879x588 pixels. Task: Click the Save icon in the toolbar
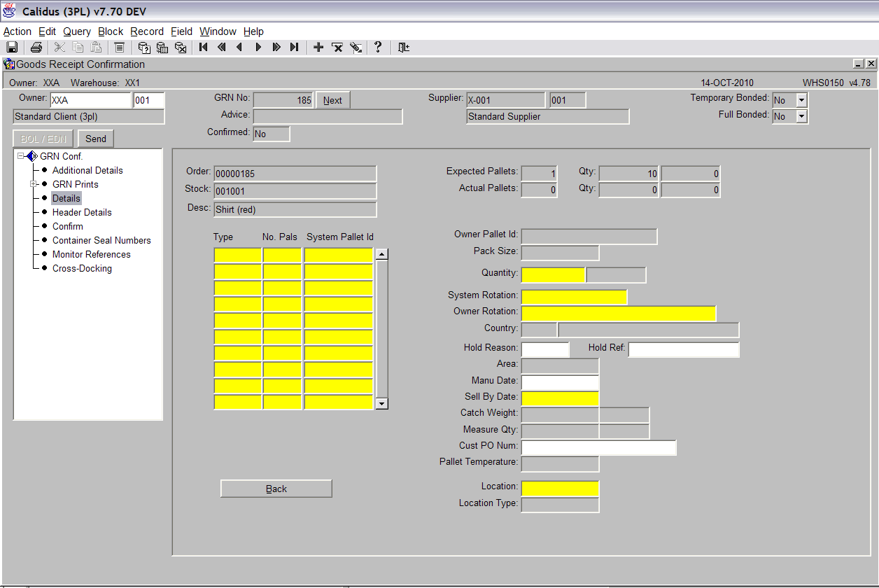pos(12,48)
